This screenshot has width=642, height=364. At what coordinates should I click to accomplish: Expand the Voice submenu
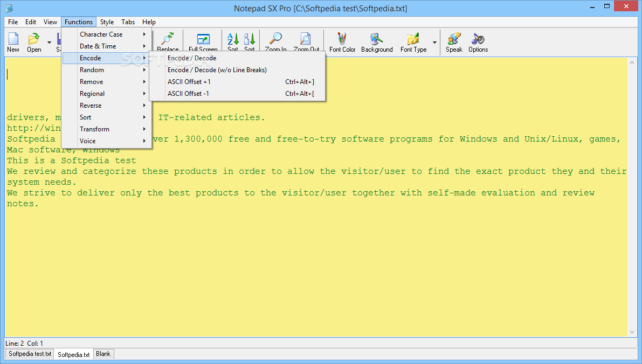[x=106, y=141]
